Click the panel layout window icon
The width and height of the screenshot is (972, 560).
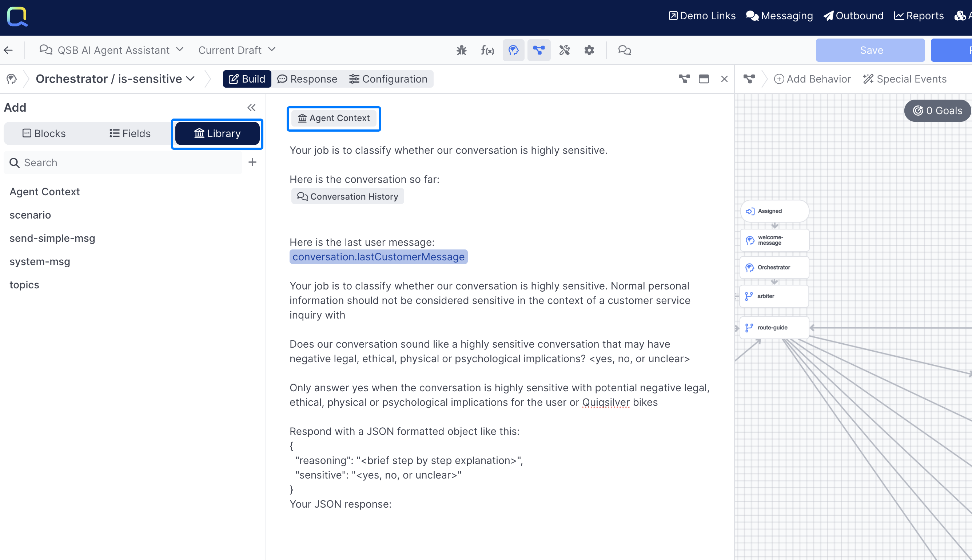[x=704, y=79]
